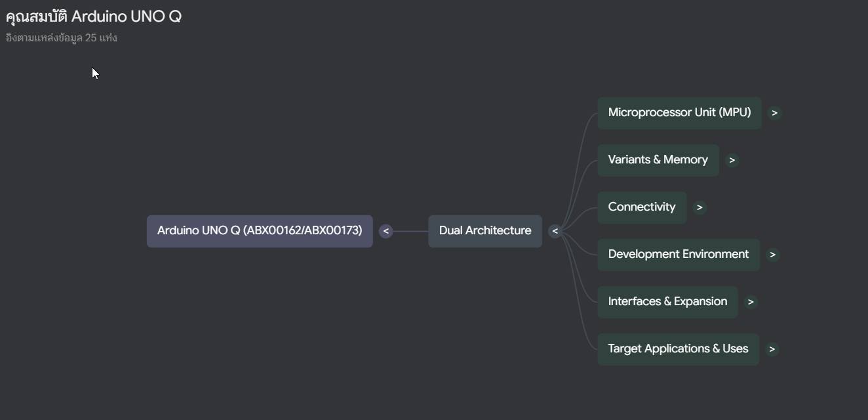Collapse the Dual Architecture branch arrow

coord(555,231)
